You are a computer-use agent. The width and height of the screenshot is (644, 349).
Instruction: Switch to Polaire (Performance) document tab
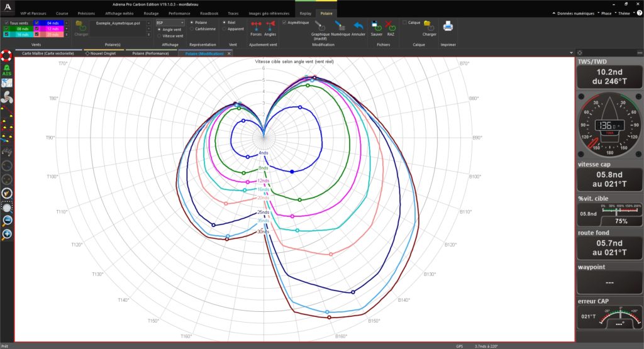point(150,53)
